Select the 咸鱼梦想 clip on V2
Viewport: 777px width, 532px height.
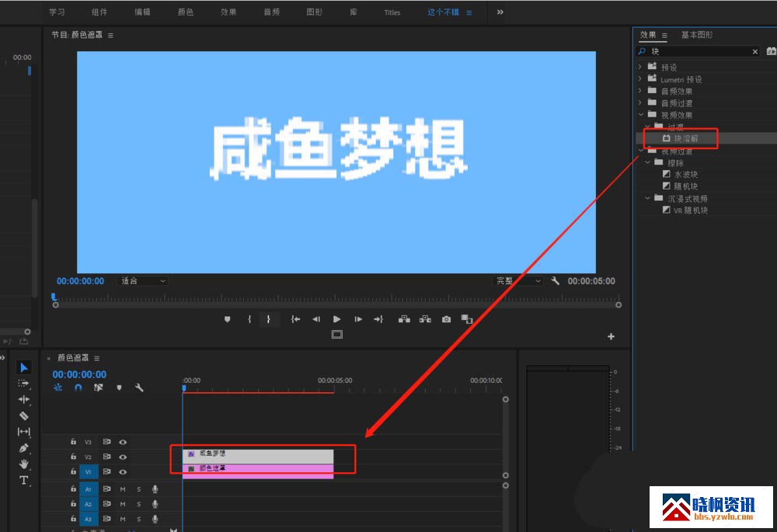(258, 456)
